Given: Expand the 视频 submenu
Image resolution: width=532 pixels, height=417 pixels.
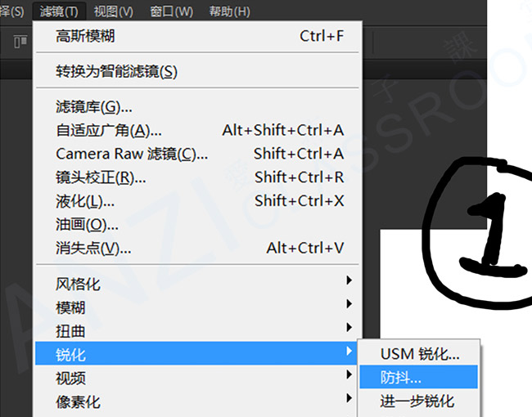Looking at the screenshot, I should (197, 377).
